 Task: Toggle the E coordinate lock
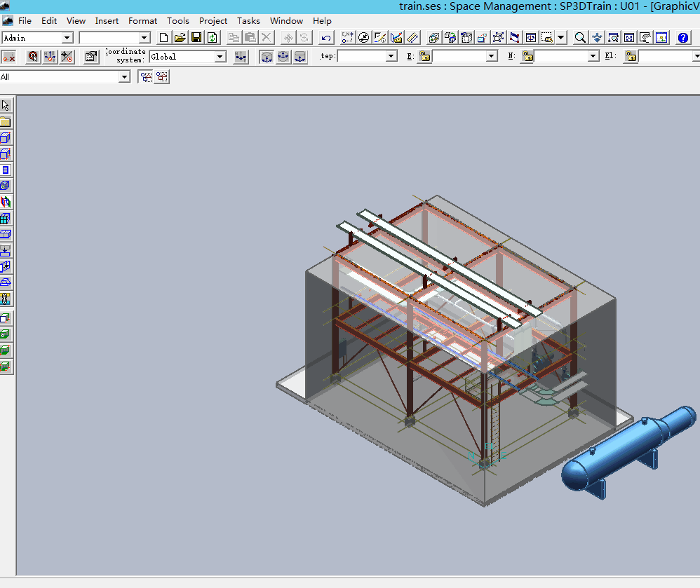coord(424,56)
